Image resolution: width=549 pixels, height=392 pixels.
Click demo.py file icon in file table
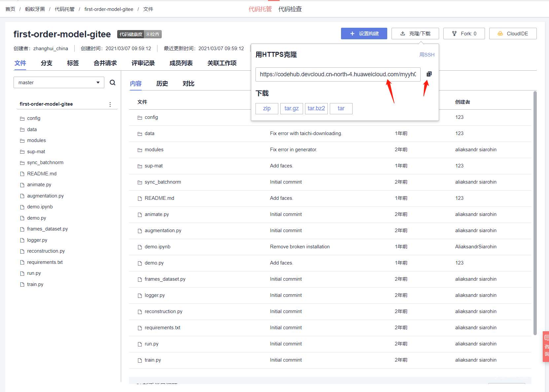coord(140,263)
